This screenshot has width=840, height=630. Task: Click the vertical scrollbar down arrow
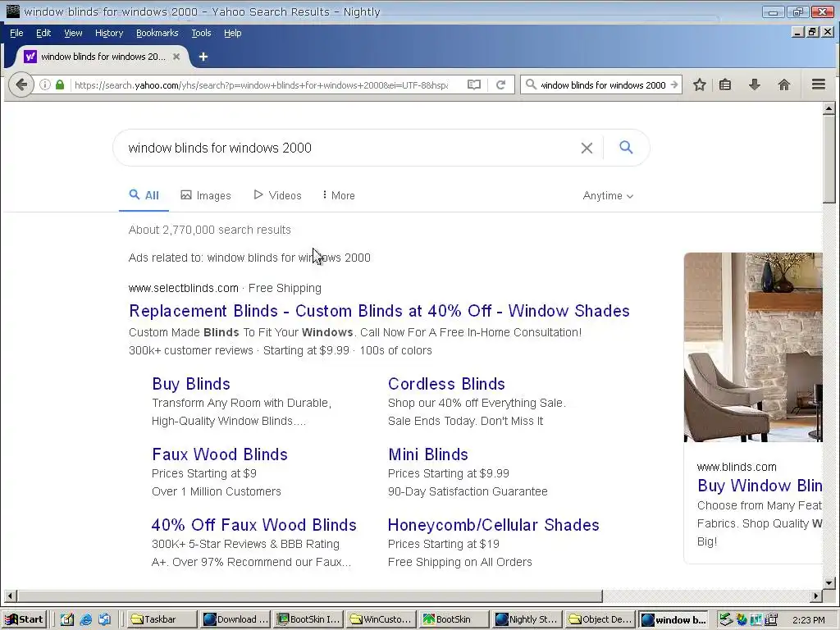829,582
